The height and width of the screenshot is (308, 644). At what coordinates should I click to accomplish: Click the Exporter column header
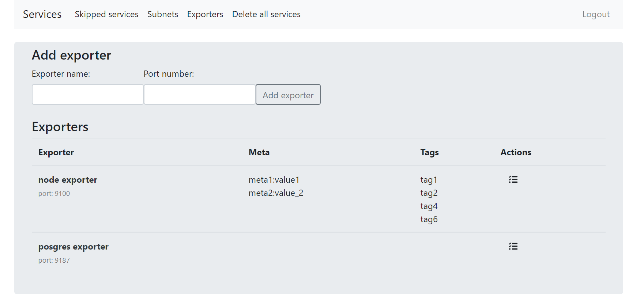pyautogui.click(x=56, y=152)
